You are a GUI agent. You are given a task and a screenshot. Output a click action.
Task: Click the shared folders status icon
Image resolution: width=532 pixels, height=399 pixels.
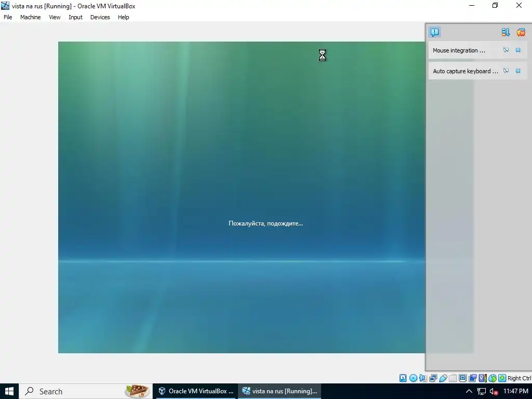pos(453,378)
